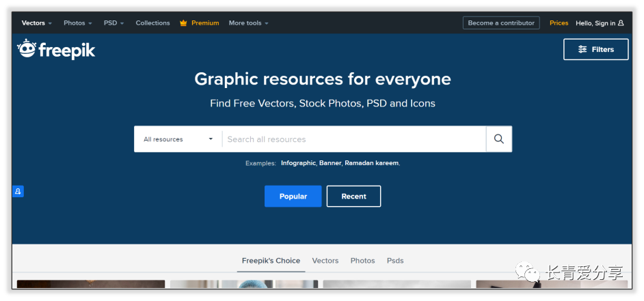Click Become a contributor button
Image resolution: width=644 pixels, height=301 pixels.
pos(501,23)
